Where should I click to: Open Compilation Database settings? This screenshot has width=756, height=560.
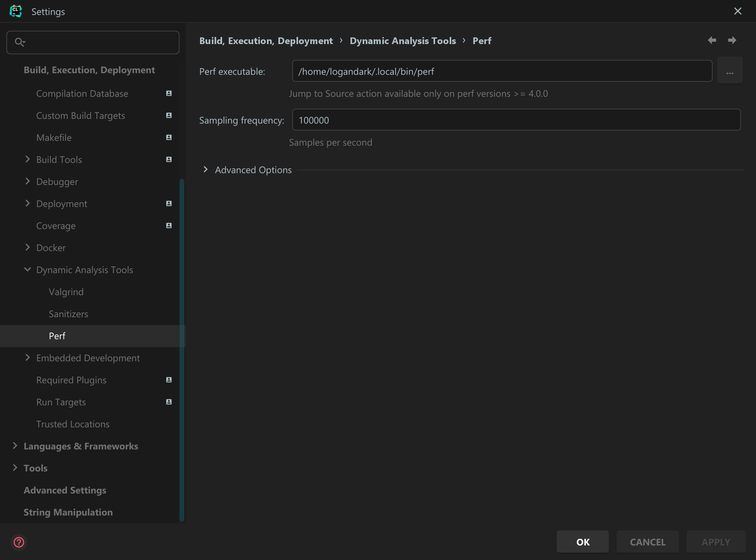(x=82, y=94)
